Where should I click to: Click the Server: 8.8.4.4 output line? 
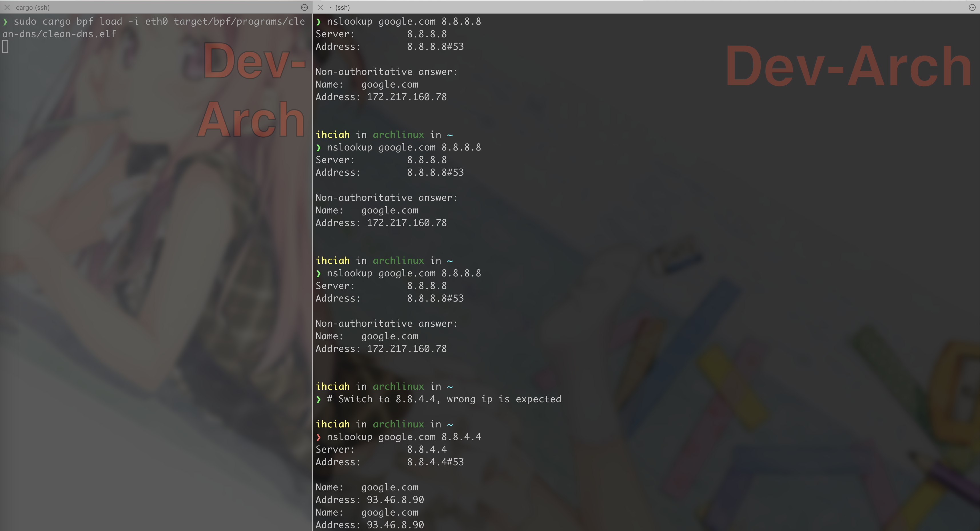click(381, 449)
